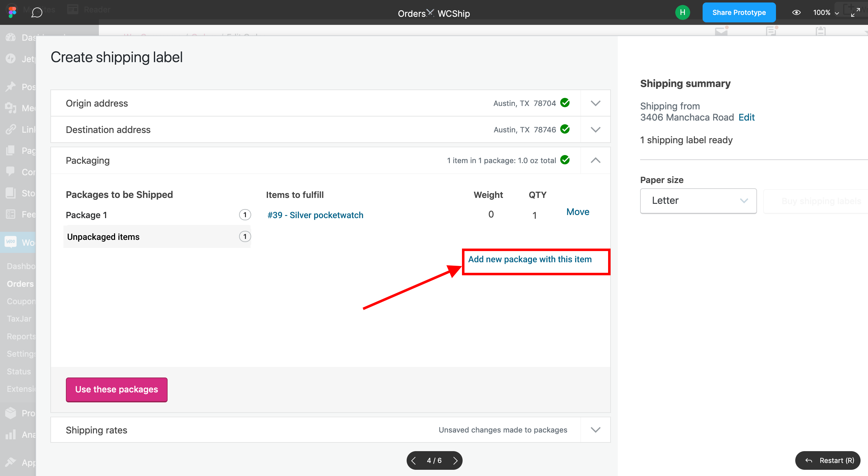Click the Use these packages button
The width and height of the screenshot is (868, 476).
[117, 389]
